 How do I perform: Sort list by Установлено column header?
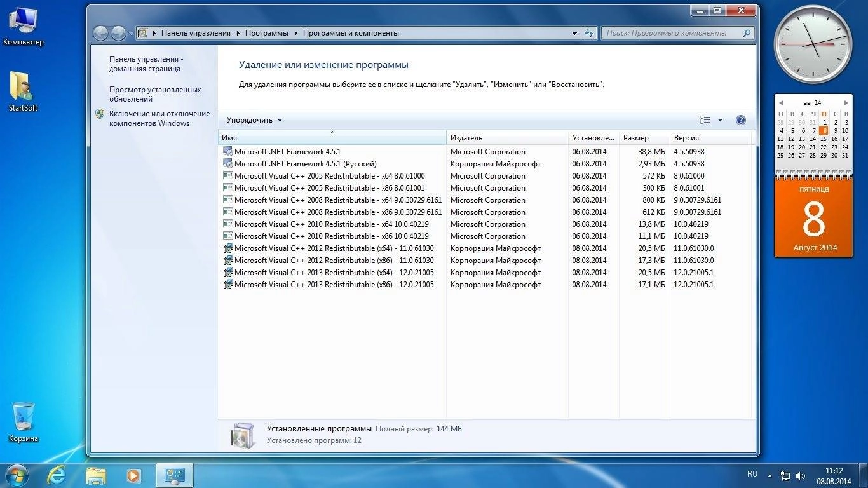coord(593,138)
